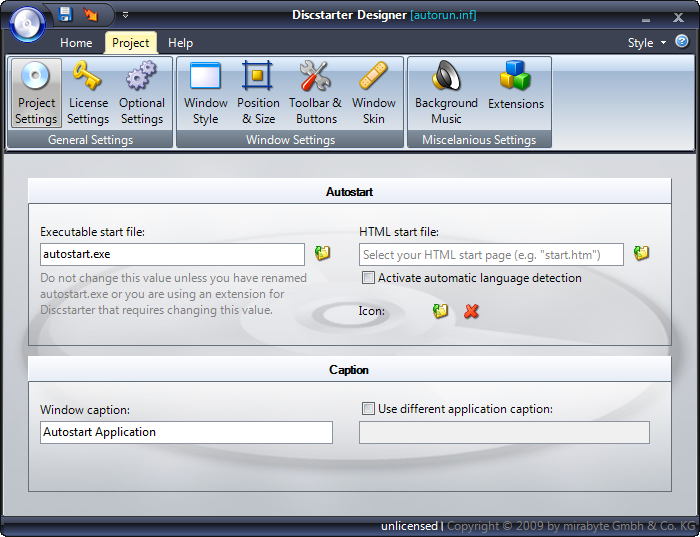Viewport: 700px width, 537px height.
Task: Open License Settings key icon
Action: pyautogui.click(x=88, y=93)
